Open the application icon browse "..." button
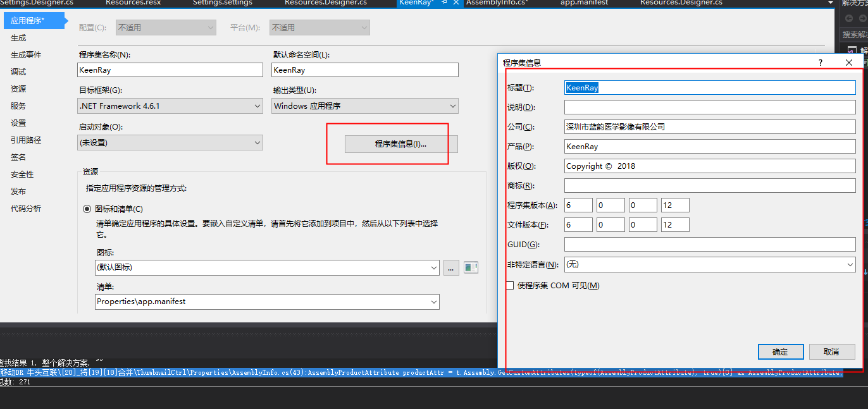868x409 pixels. coord(450,267)
